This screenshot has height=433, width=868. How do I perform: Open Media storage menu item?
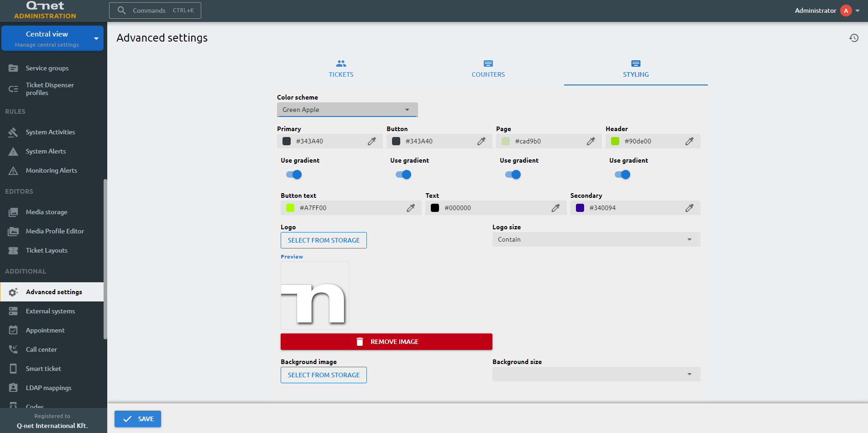(52, 212)
